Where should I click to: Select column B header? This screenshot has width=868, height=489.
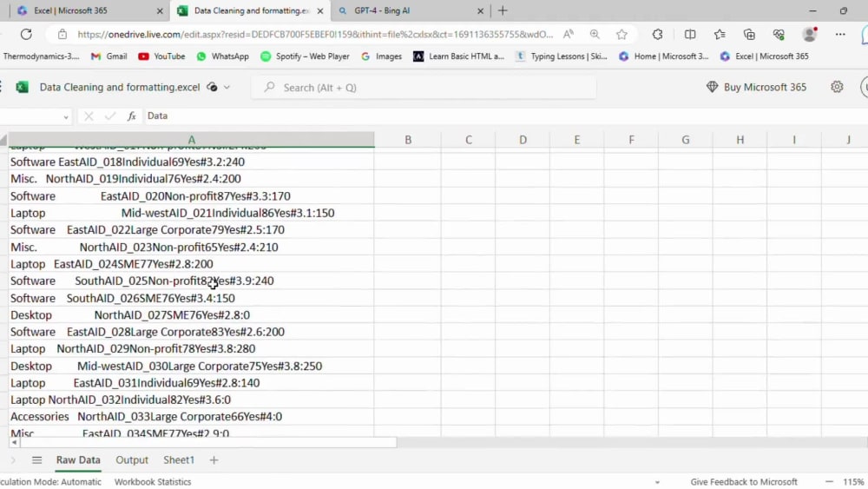point(408,140)
